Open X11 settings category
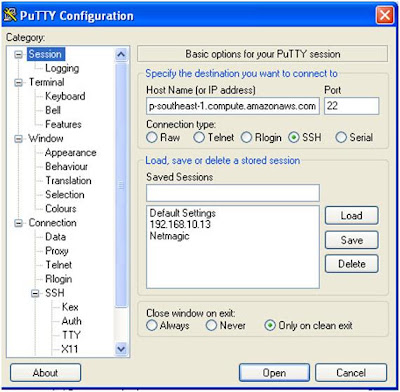This screenshot has height=392, width=400. 70,349
